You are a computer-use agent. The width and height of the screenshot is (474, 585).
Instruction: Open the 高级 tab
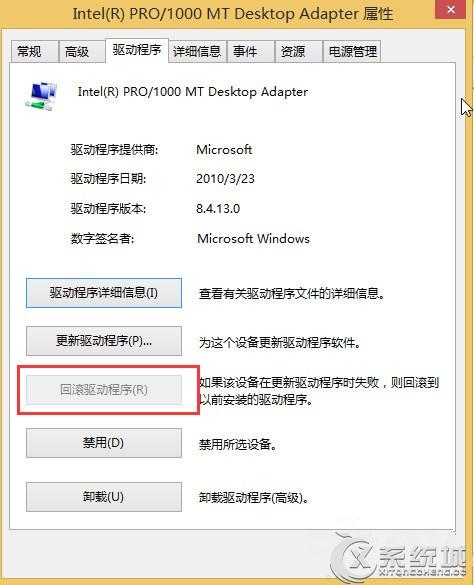(x=81, y=51)
